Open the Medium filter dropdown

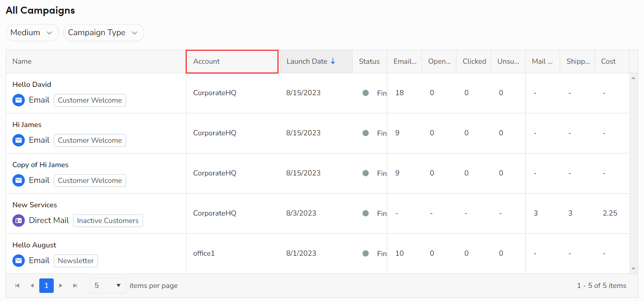[x=32, y=33]
